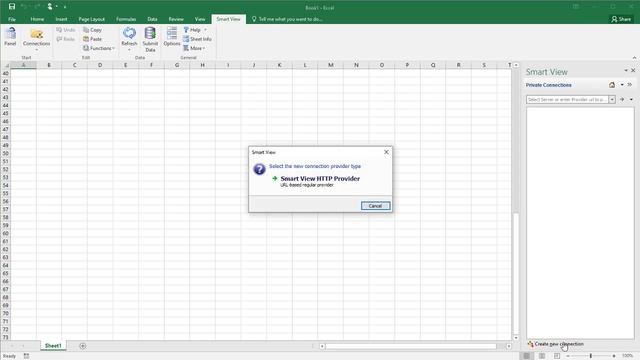Collapse the ribbon with the caret
This screenshot has width=640, height=360.
(634, 58)
